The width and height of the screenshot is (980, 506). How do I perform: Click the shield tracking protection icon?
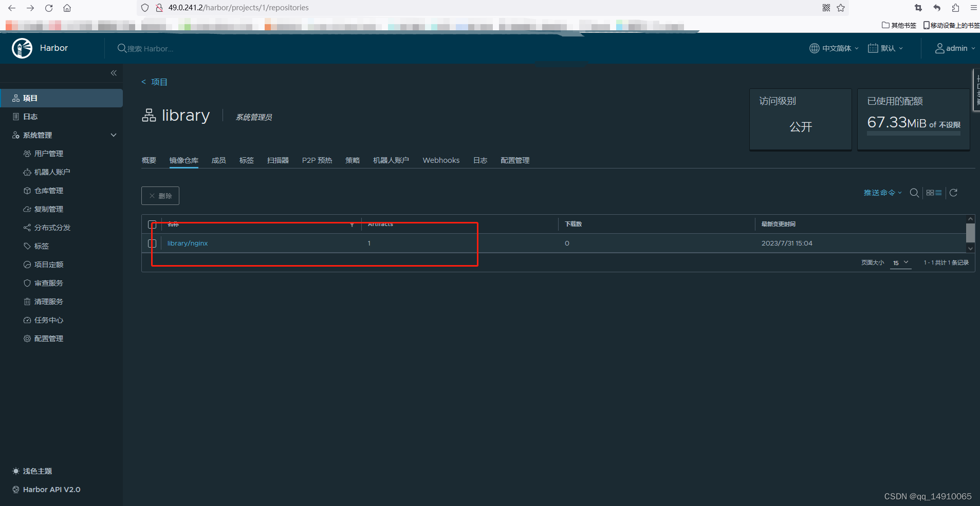tap(145, 8)
